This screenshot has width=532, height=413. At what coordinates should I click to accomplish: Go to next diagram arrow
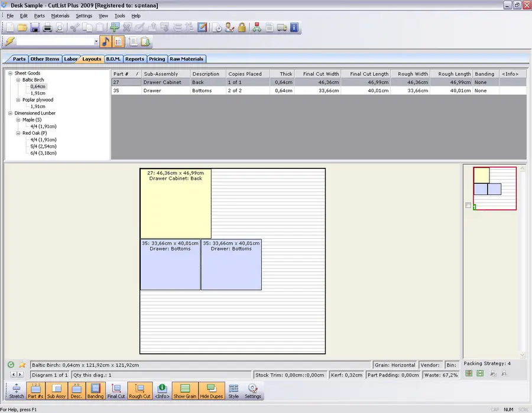click(x=20, y=375)
